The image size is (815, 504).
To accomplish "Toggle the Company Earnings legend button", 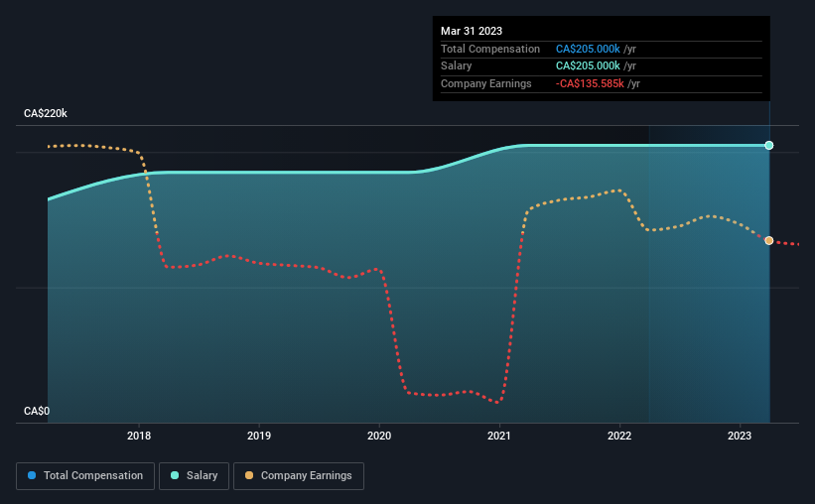I will (299, 476).
